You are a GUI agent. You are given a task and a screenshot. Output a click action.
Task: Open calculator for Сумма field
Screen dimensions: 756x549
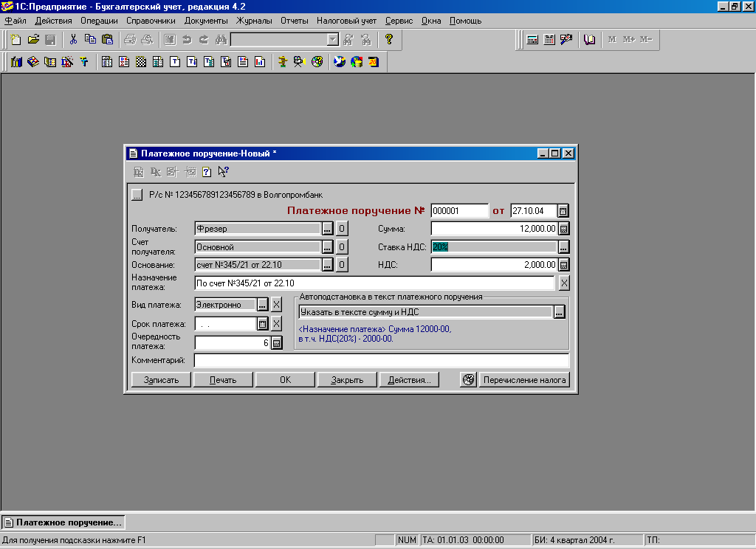pos(563,229)
